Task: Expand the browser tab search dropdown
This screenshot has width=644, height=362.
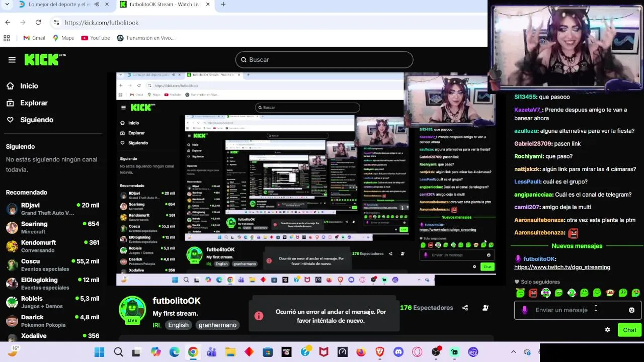Action: [x=7, y=5]
